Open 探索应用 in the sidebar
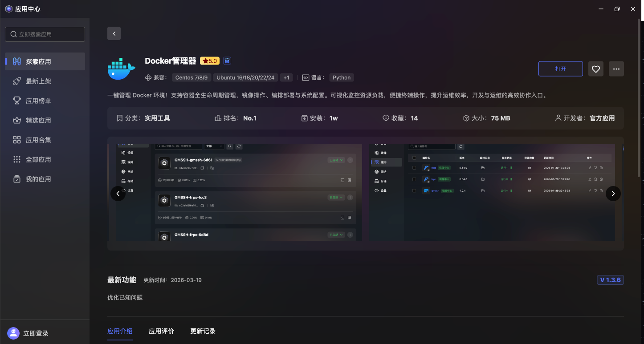 (x=45, y=61)
